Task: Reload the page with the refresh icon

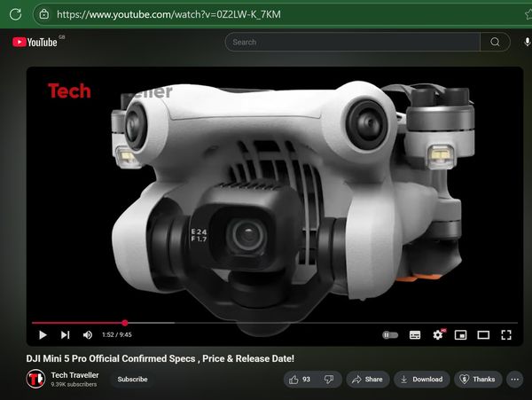Action: point(16,14)
